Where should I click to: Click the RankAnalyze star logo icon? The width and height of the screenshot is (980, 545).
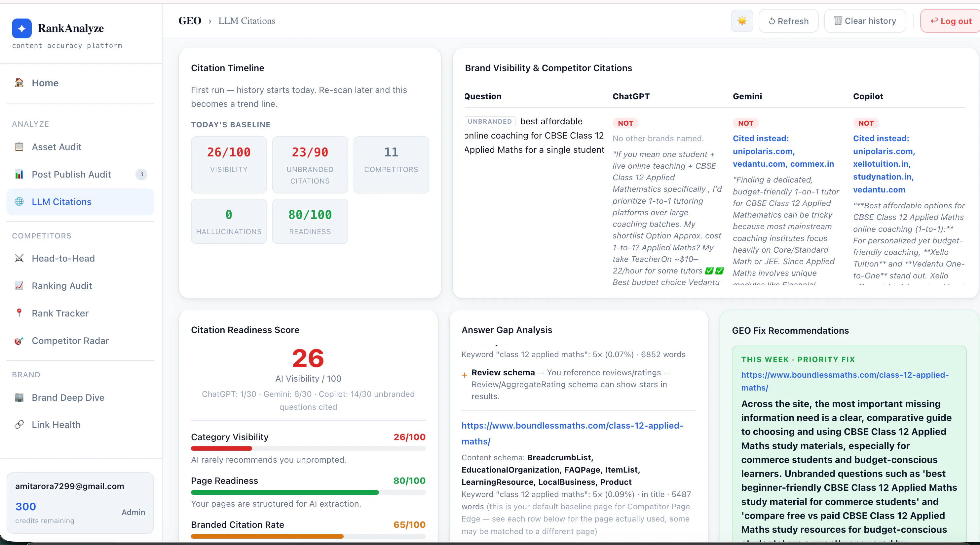pos(22,28)
